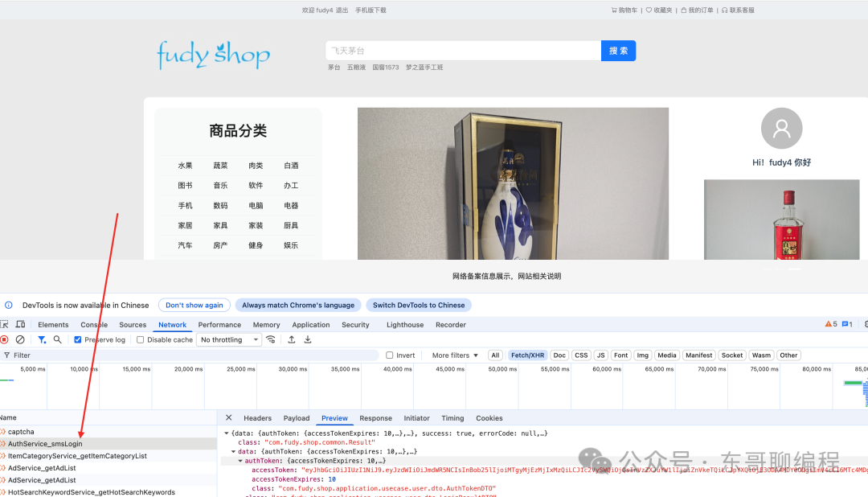The image size is (868, 497).
Task: Open the Headers tab of the request
Action: point(257,418)
